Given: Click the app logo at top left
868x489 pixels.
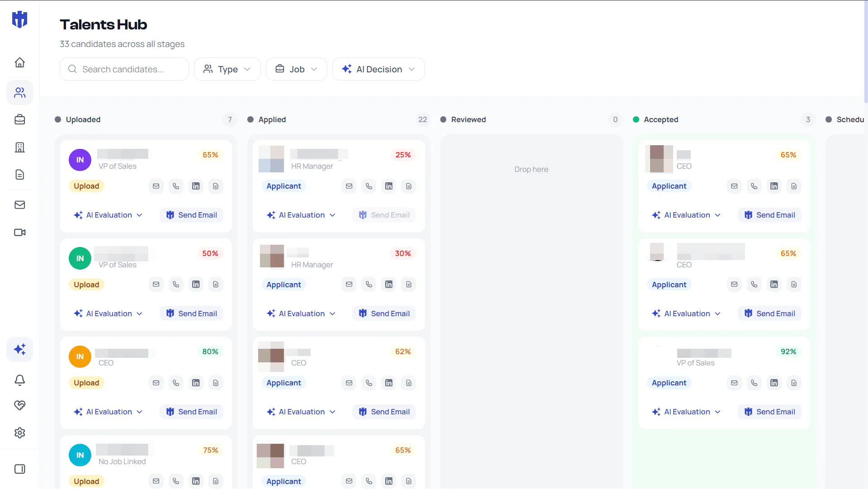Looking at the screenshot, I should 19,19.
